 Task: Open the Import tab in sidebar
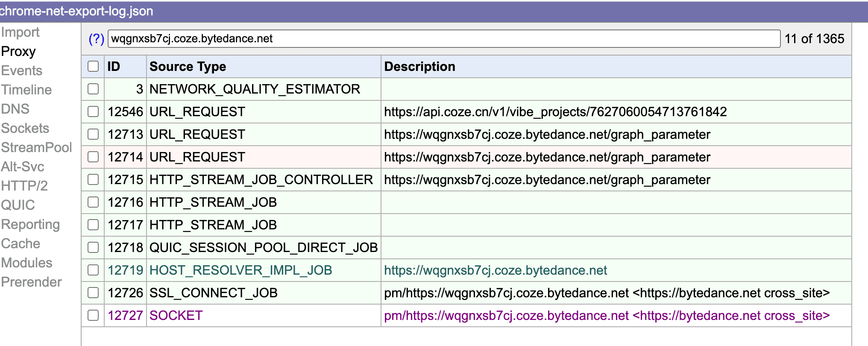click(x=20, y=32)
